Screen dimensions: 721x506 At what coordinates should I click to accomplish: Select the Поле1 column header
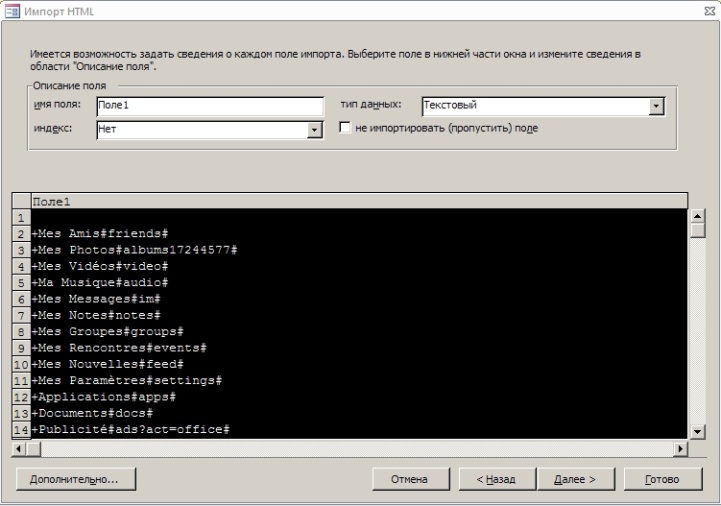[360, 201]
